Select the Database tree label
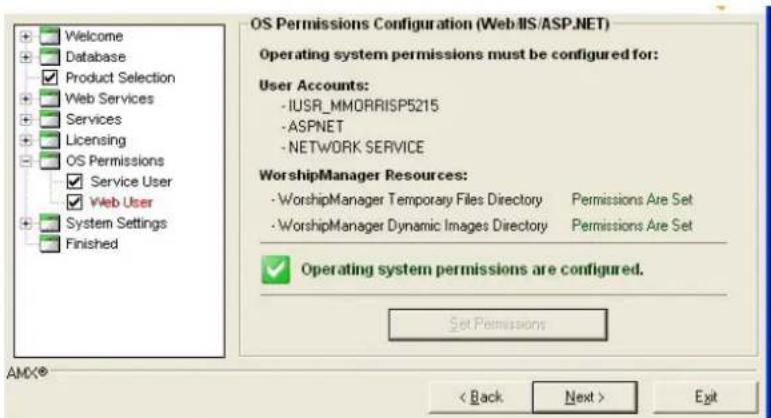The image size is (771, 418). pos(95,57)
